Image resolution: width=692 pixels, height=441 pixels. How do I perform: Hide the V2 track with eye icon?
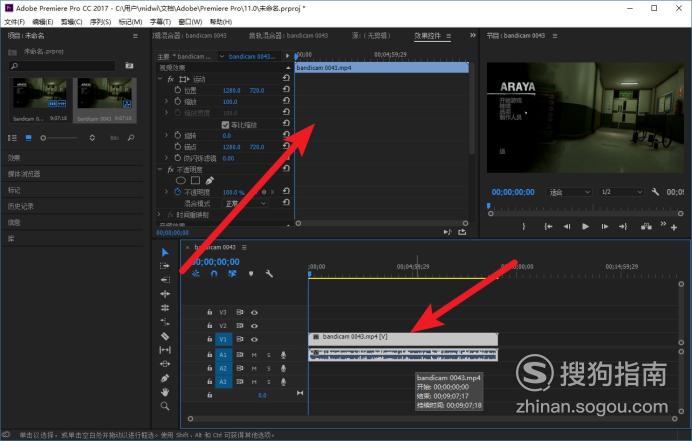254,326
